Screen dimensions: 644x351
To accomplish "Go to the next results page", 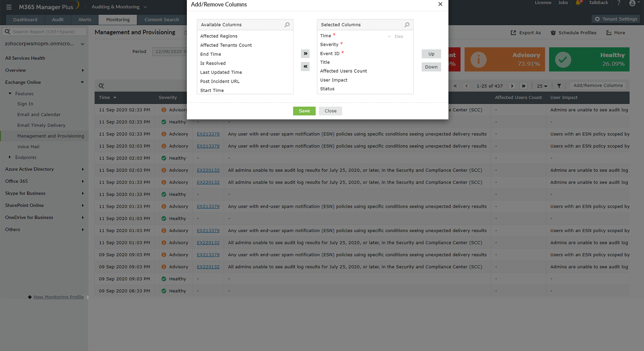I will click(x=512, y=86).
